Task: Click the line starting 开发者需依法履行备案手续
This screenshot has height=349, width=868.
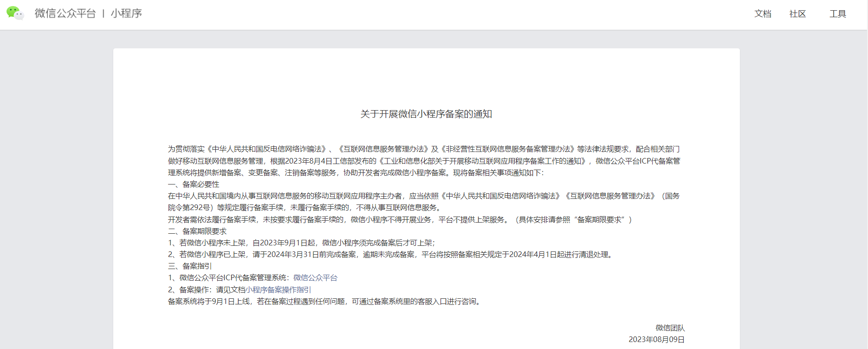Action: tap(400, 219)
